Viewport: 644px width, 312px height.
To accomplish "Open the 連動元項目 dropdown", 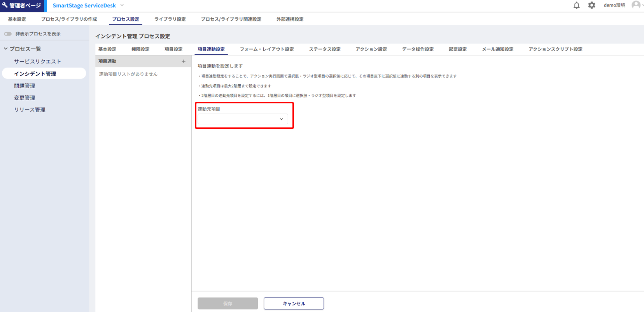I will pyautogui.click(x=243, y=119).
